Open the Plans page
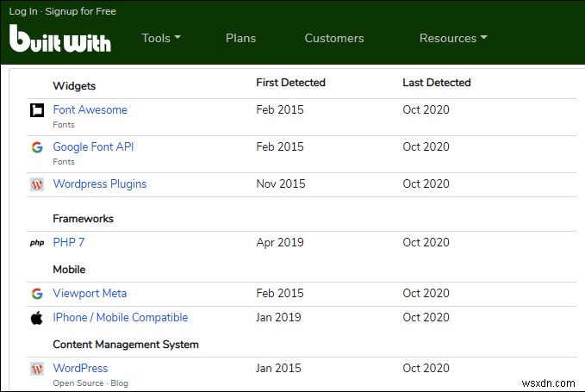585x392 pixels. click(x=240, y=38)
